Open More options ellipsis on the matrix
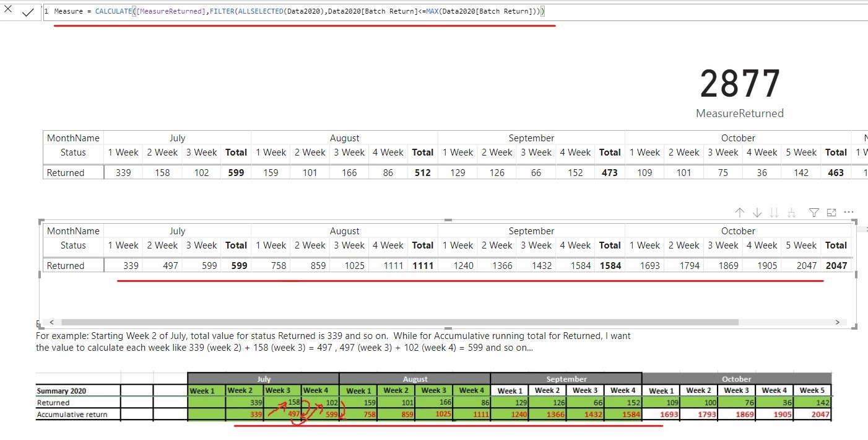The height and width of the screenshot is (440, 868). click(849, 213)
